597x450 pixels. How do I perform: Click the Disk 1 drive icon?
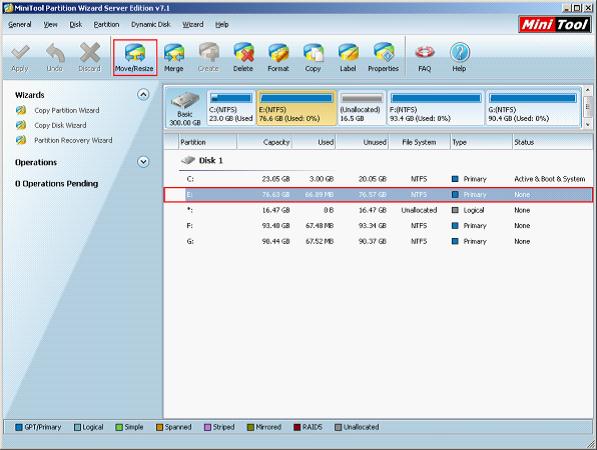[x=188, y=160]
